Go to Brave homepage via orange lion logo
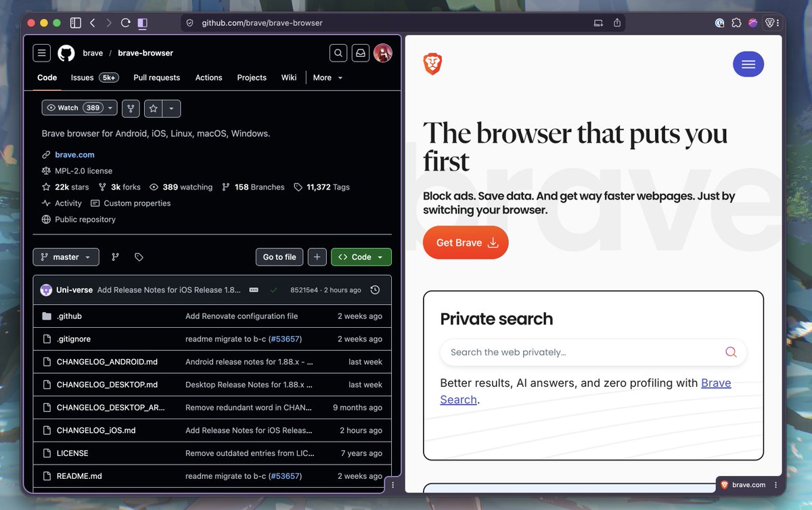This screenshot has height=510, width=812. [432, 64]
